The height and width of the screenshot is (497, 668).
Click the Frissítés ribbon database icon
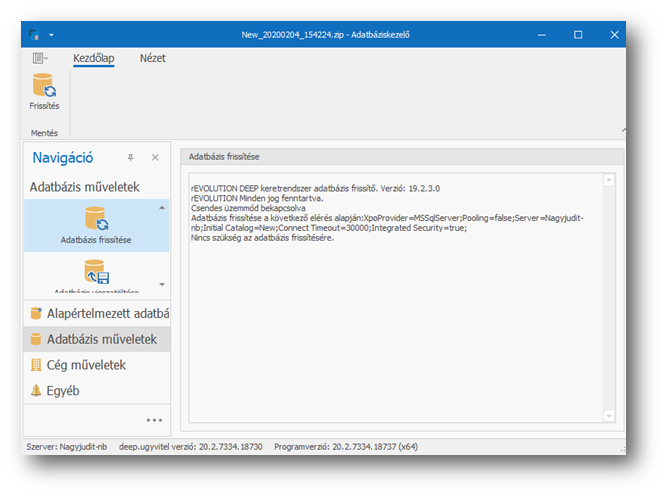pyautogui.click(x=44, y=87)
